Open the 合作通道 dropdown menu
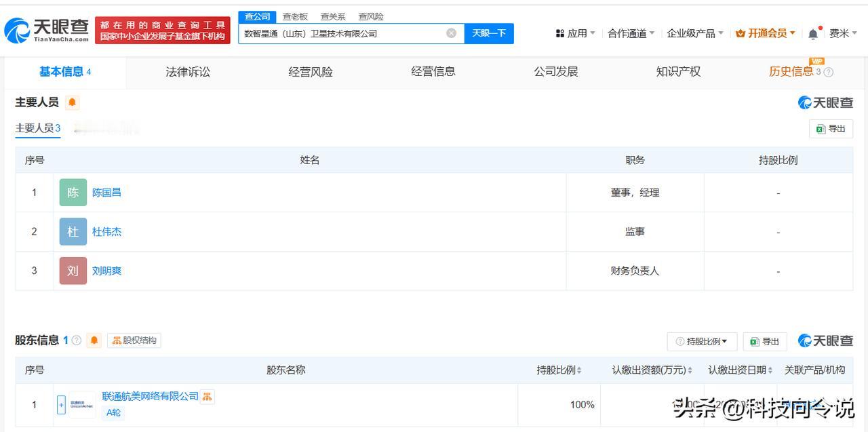This screenshot has height=432, width=868. click(631, 33)
